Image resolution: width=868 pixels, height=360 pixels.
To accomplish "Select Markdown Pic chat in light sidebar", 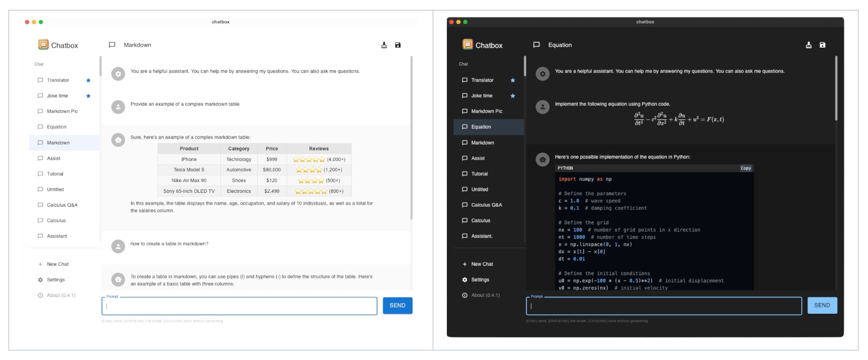I will click(x=62, y=111).
